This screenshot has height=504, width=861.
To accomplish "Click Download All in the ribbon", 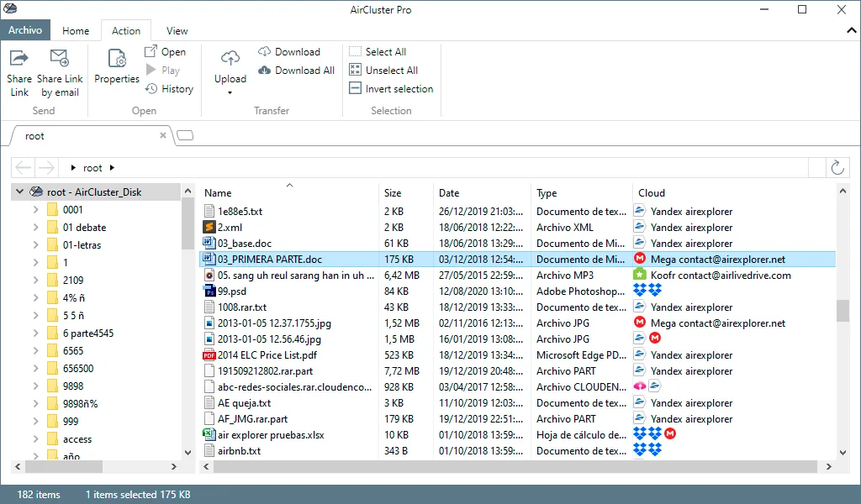I will click(297, 71).
